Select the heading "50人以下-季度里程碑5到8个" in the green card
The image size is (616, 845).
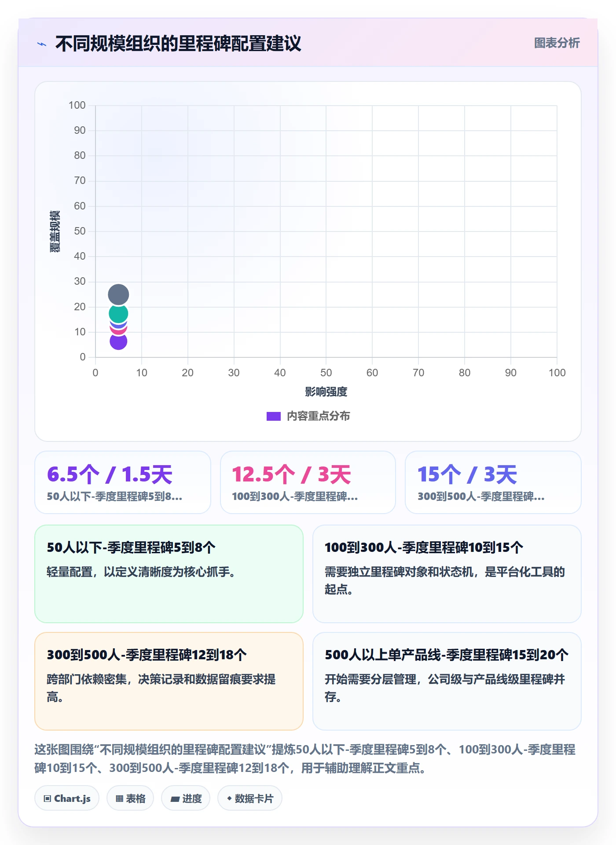coord(131,547)
